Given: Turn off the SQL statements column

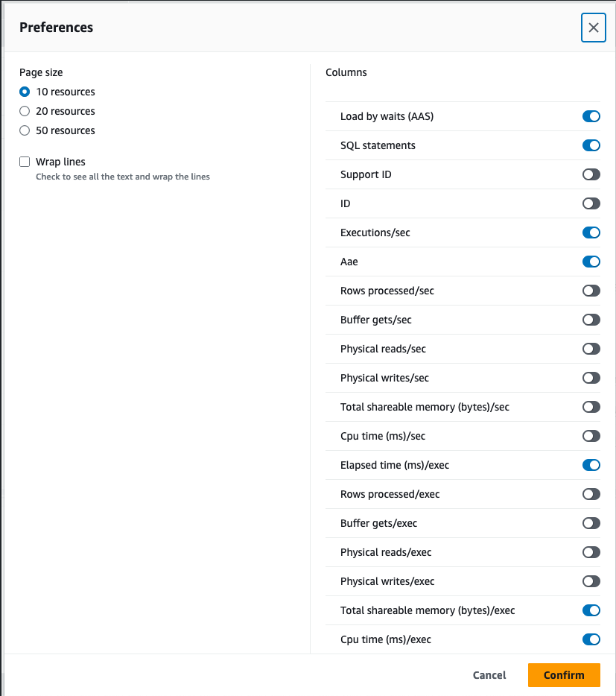Looking at the screenshot, I should (x=591, y=145).
